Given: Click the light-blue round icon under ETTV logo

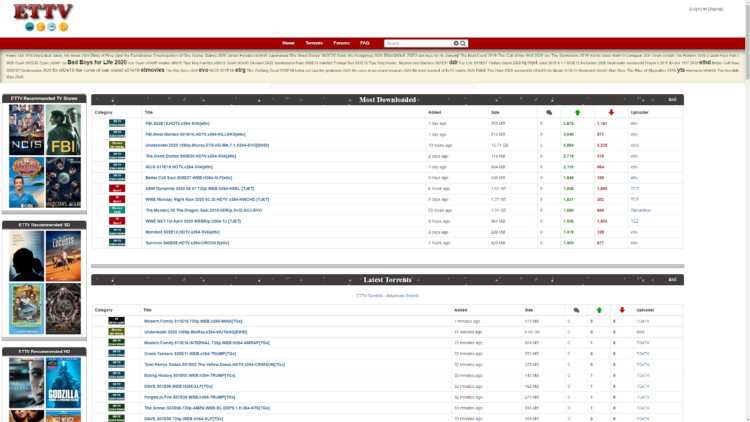Looking at the screenshot, I should click(x=52, y=27).
